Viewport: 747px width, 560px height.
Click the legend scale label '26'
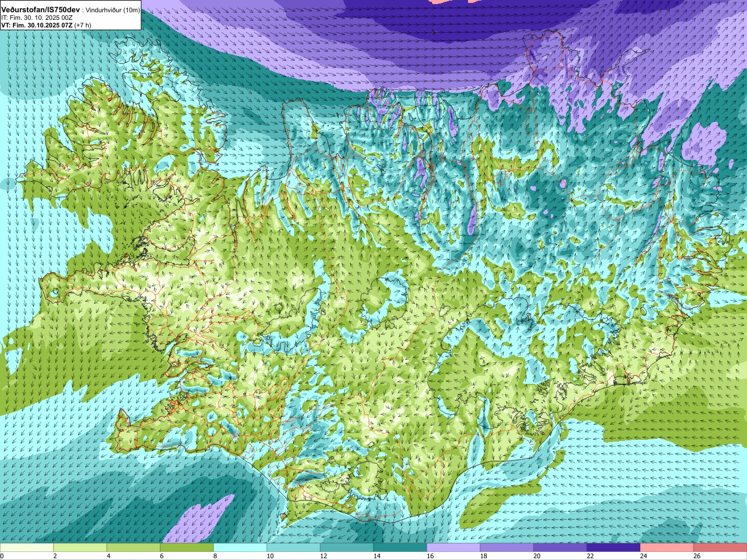pyautogui.click(x=697, y=556)
